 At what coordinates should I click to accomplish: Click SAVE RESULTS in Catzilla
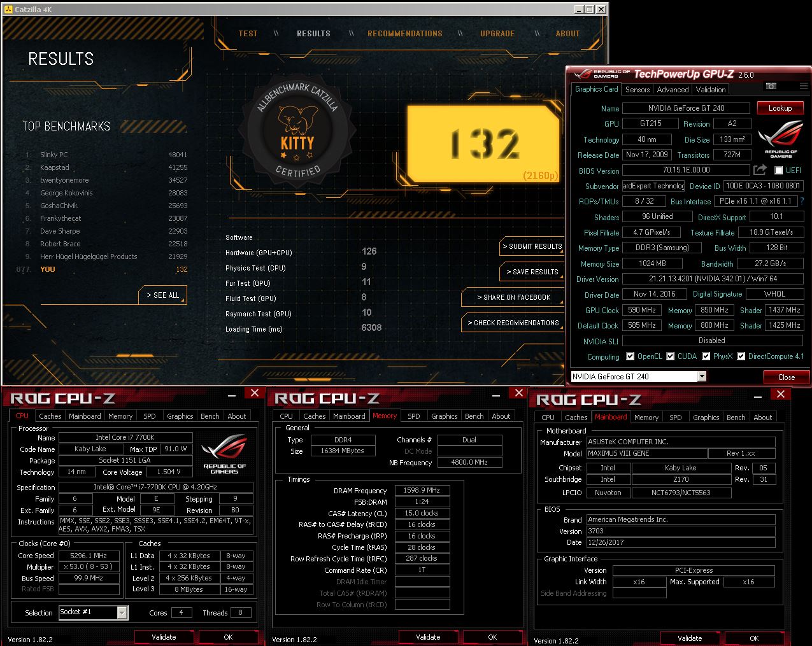pos(532,272)
